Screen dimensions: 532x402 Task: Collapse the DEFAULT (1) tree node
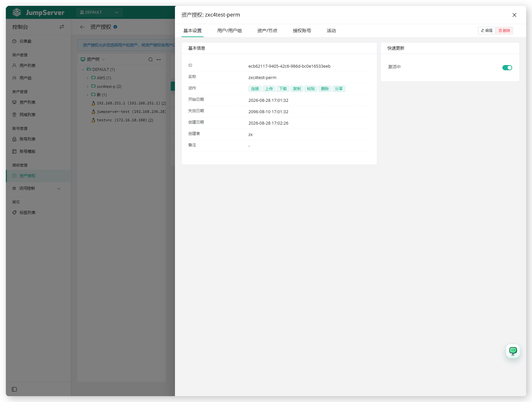[83, 70]
